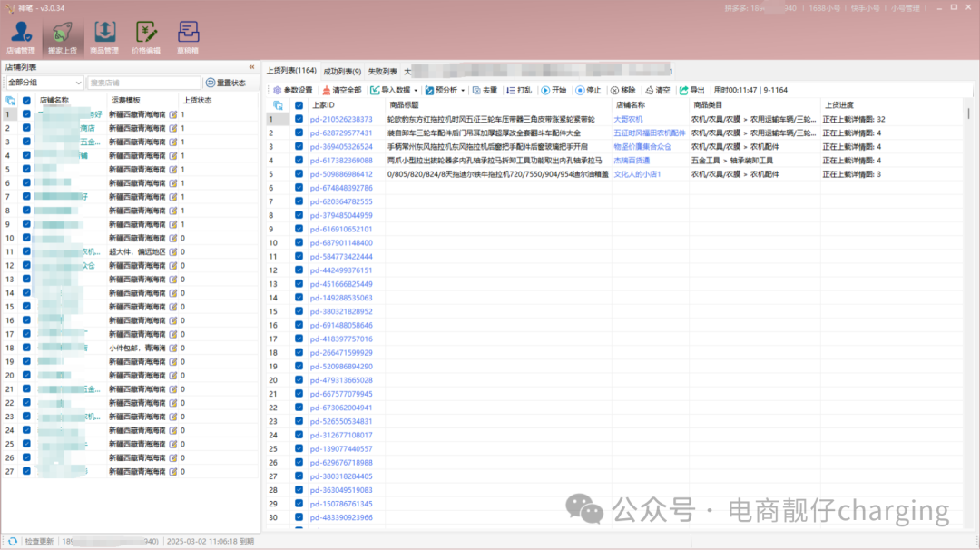Viewport: 980px width, 550px height.
Task: Click 1688小号 in title bar
Action: pos(824,8)
